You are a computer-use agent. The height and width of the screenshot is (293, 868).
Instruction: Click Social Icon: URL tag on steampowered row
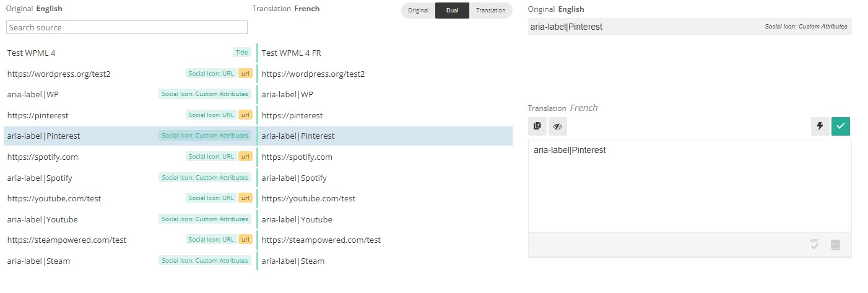[211, 240]
